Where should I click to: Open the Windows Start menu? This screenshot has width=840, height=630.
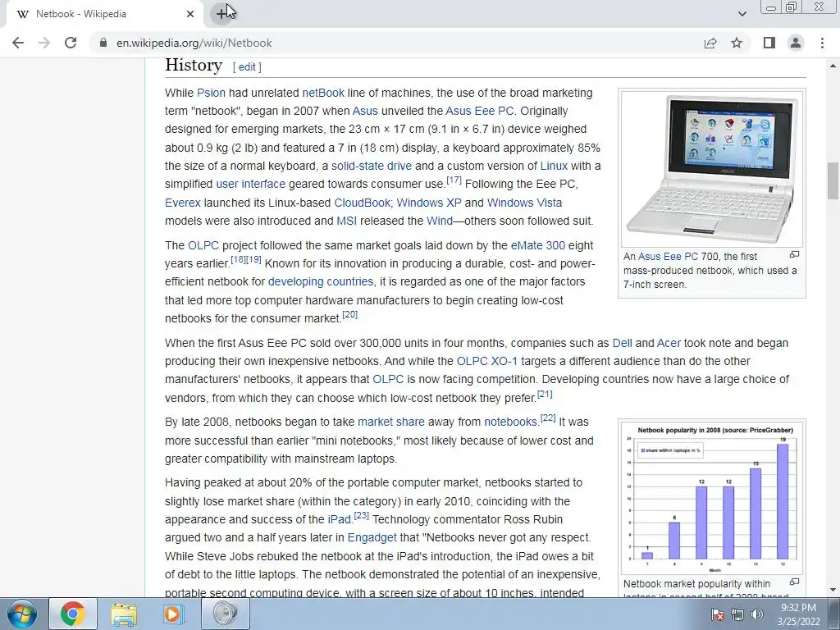[21, 614]
